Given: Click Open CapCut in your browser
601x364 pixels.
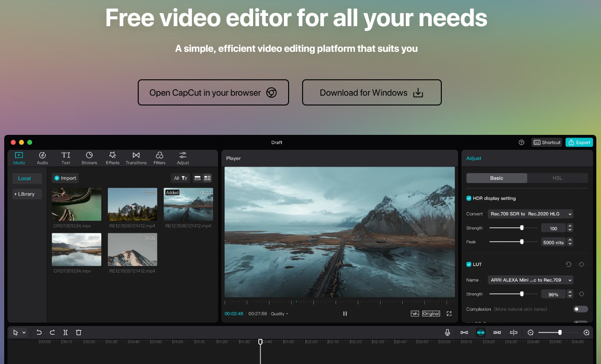Looking at the screenshot, I should (213, 92).
